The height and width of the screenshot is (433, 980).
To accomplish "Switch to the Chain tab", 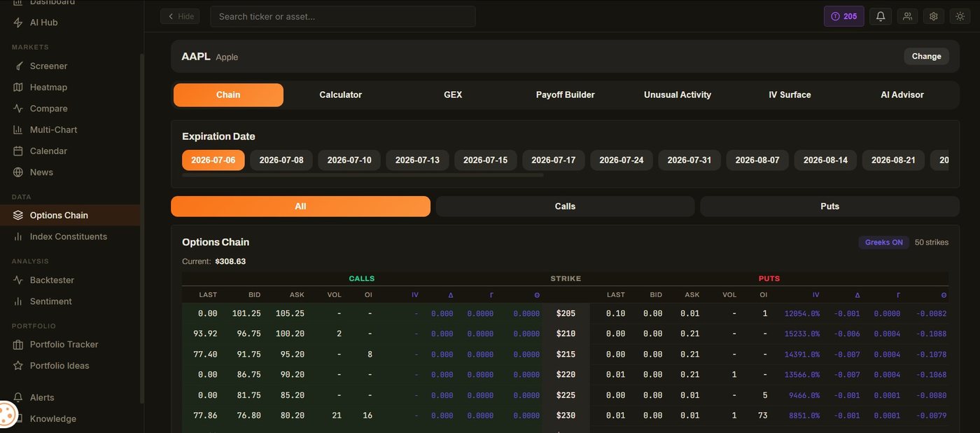I will 228,95.
